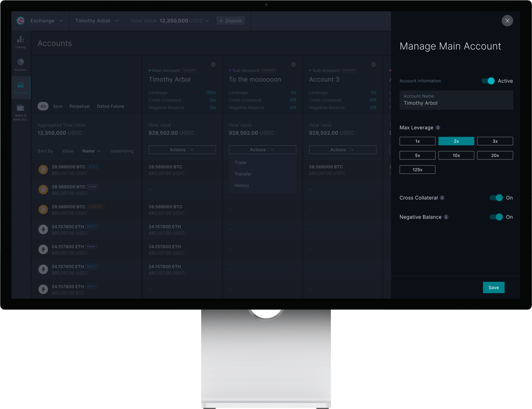532x409 pixels.
Task: Open the Timothy Arbol account dropdown in the header
Action: coord(96,21)
